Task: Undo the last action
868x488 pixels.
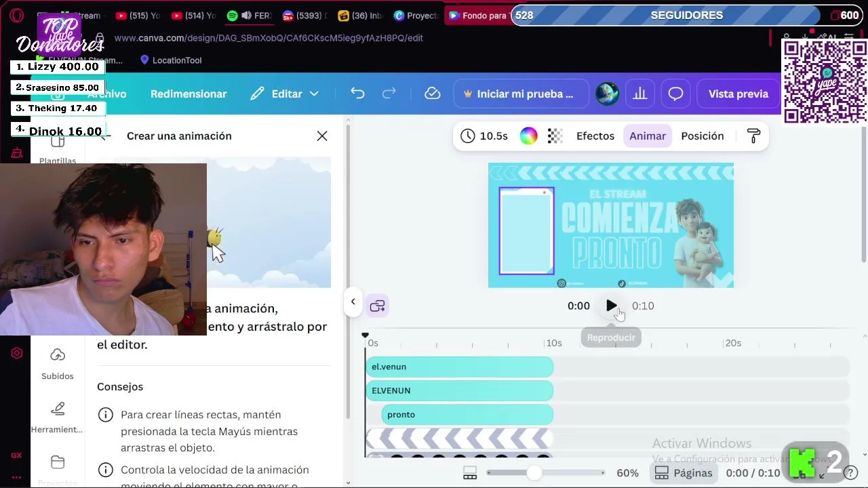Action: point(357,94)
